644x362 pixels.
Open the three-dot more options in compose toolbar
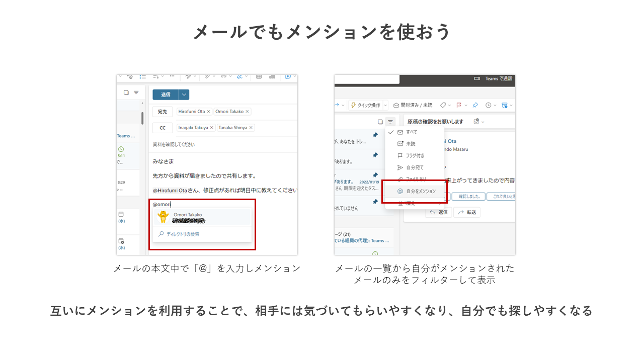[172, 76]
